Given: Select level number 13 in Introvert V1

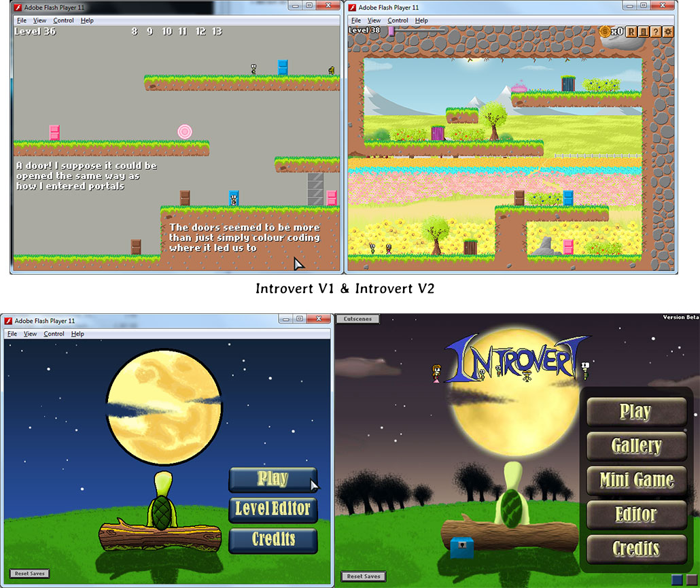Looking at the screenshot, I should pos(217,31).
